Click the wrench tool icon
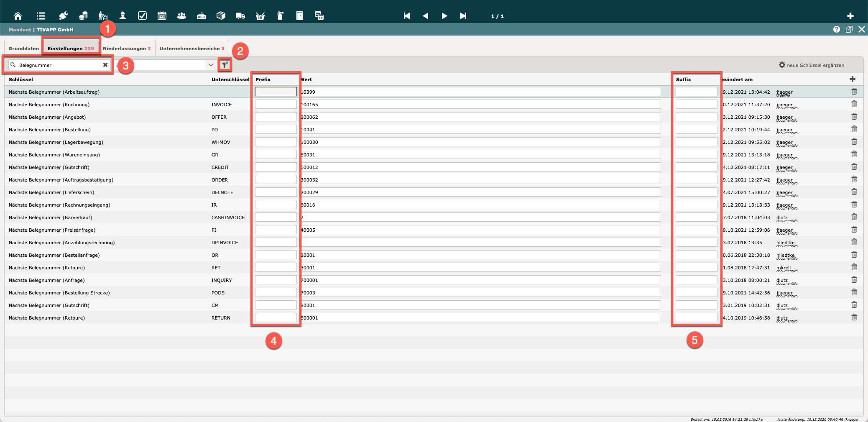 [63, 16]
